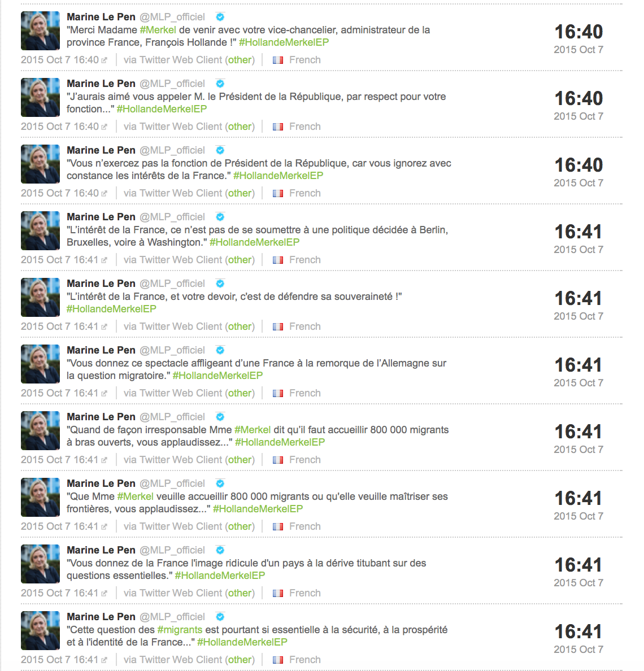Click French flag icon on 'J'aurais aimé' tweet
Screen dimensions: 644x671
(278, 127)
